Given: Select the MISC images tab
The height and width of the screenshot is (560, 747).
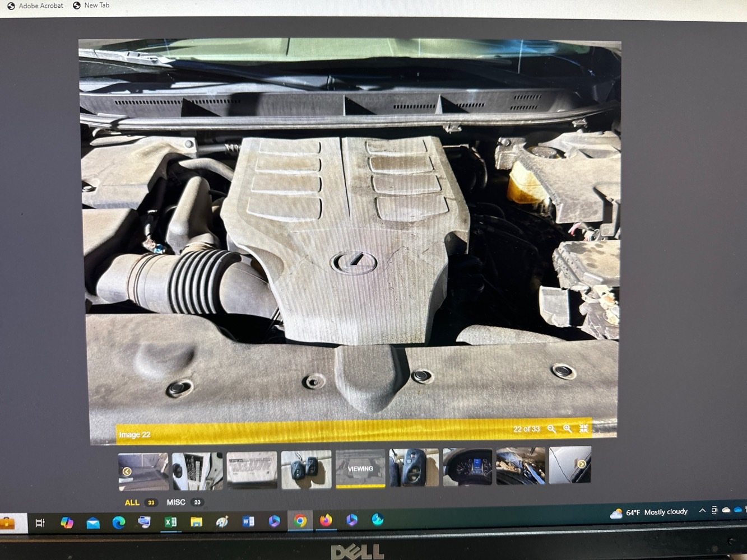Looking at the screenshot, I should coord(176,502).
